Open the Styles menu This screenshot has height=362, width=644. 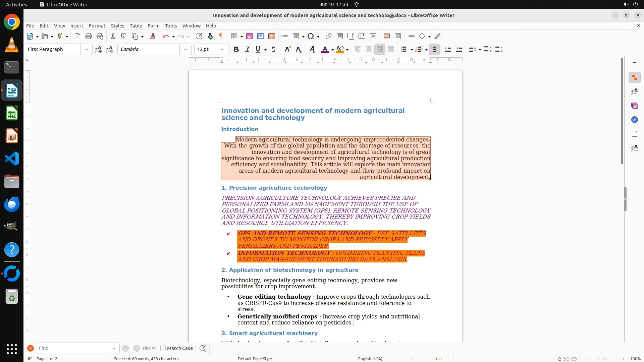[117, 26]
